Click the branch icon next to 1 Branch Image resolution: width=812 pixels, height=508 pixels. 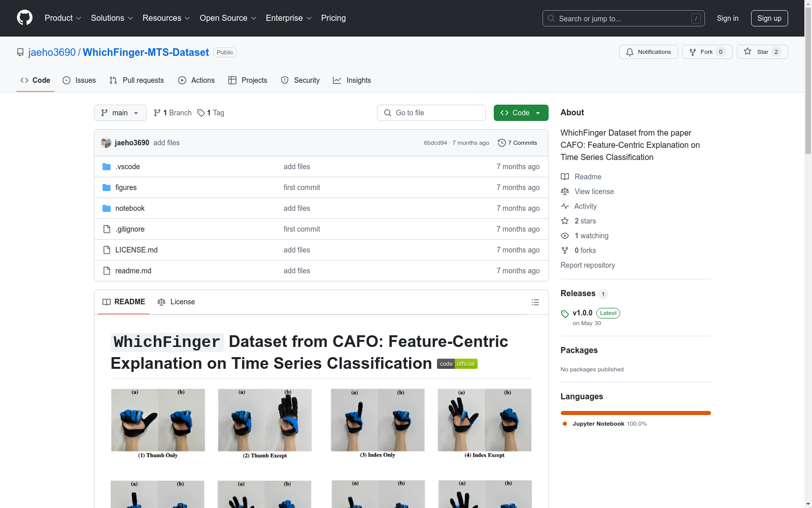click(157, 113)
